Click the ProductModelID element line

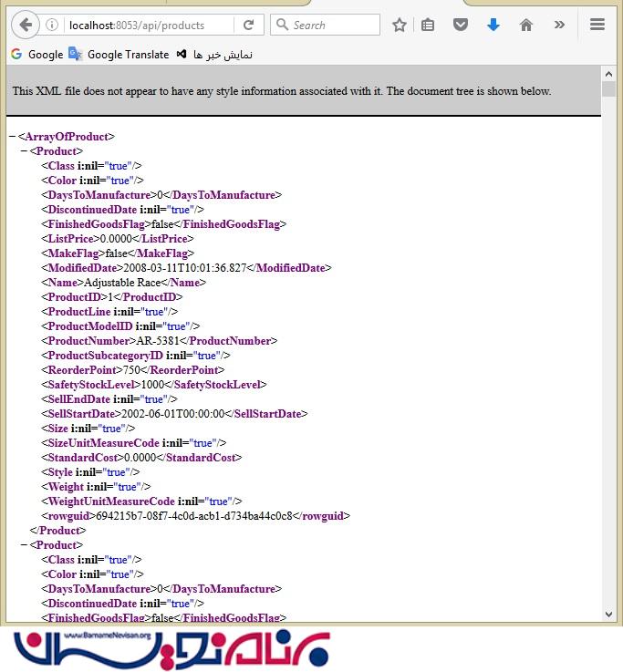pos(120,326)
